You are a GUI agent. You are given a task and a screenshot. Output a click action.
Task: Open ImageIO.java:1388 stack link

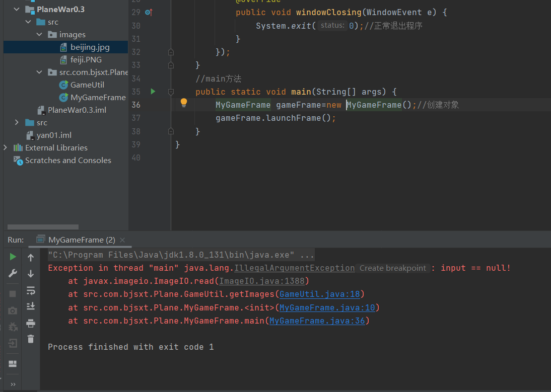point(262,281)
